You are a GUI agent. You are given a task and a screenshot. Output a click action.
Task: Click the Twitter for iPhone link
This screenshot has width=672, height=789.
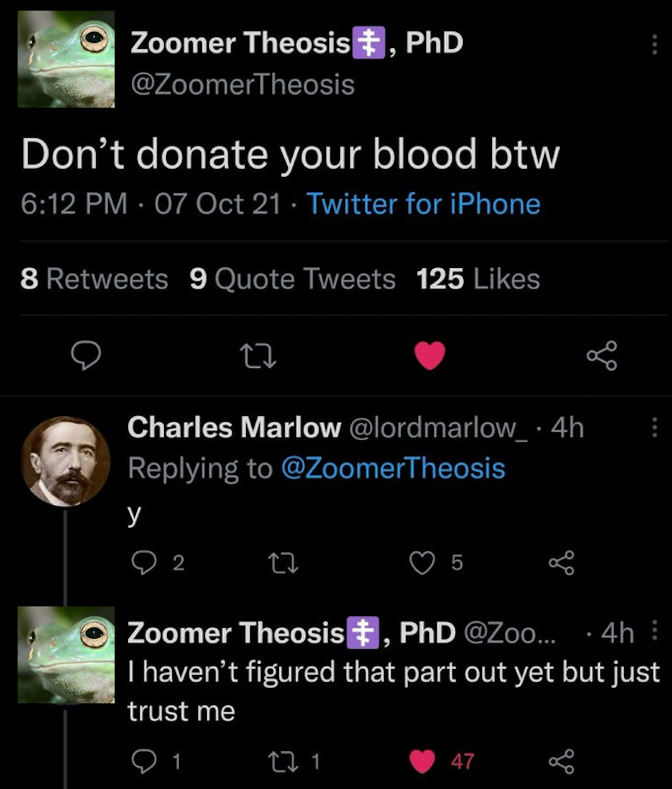pyautogui.click(x=423, y=204)
